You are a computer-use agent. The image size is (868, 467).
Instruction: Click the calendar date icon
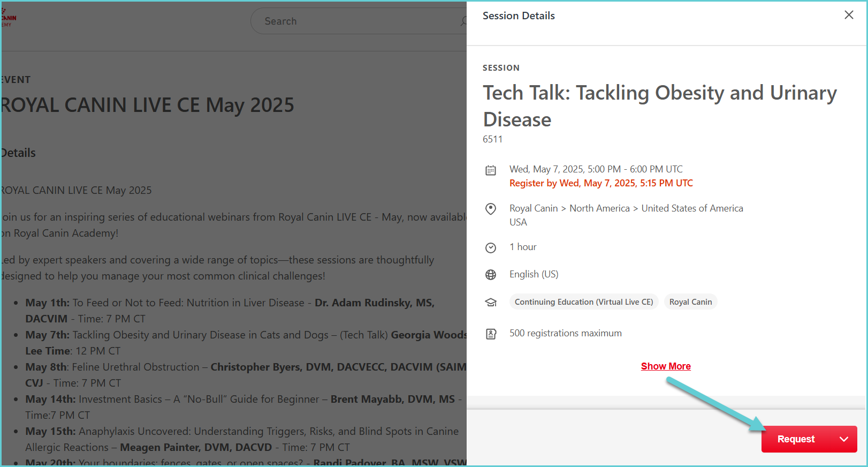pyautogui.click(x=491, y=170)
